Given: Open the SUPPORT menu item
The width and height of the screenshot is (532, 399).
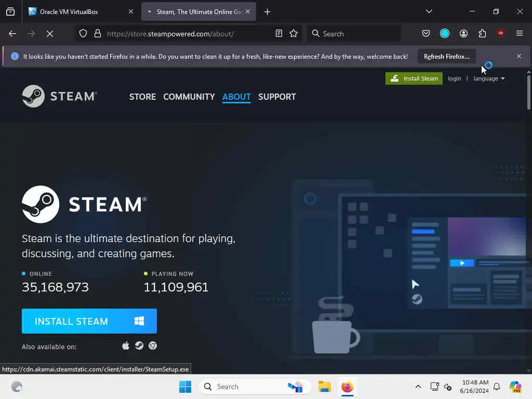Looking at the screenshot, I should tap(277, 97).
